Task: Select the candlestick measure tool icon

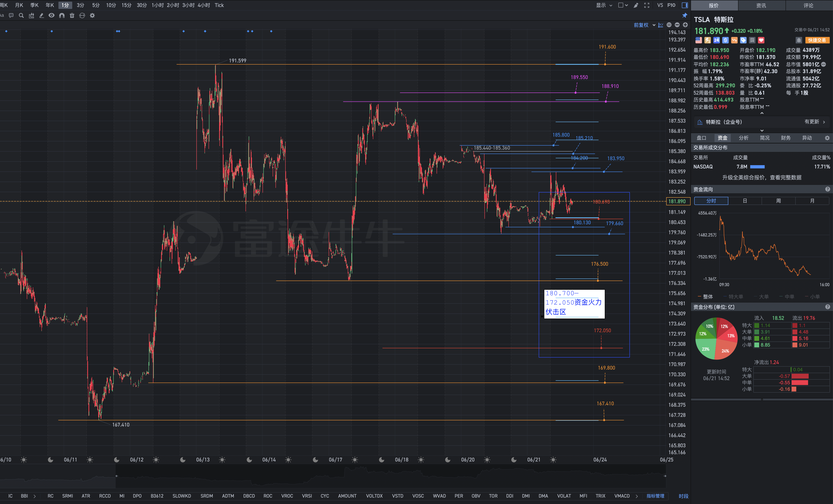Action: pyautogui.click(x=31, y=16)
